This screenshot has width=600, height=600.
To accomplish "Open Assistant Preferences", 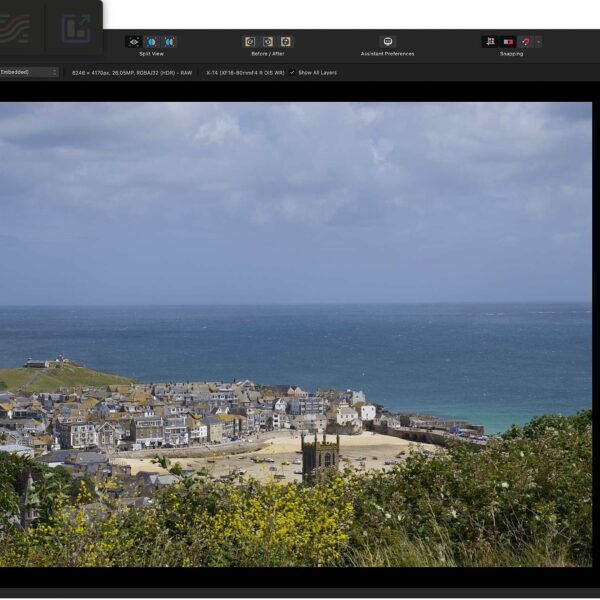I will coord(388,42).
